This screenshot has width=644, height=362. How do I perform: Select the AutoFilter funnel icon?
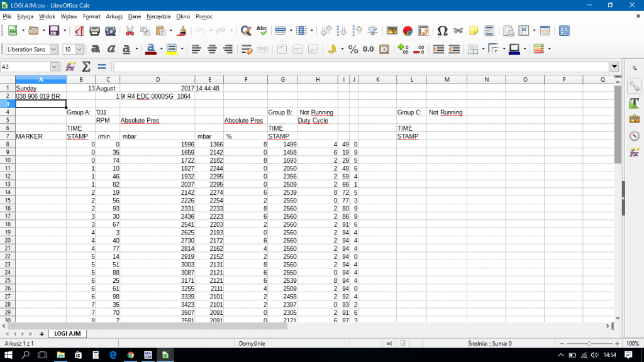(x=372, y=31)
